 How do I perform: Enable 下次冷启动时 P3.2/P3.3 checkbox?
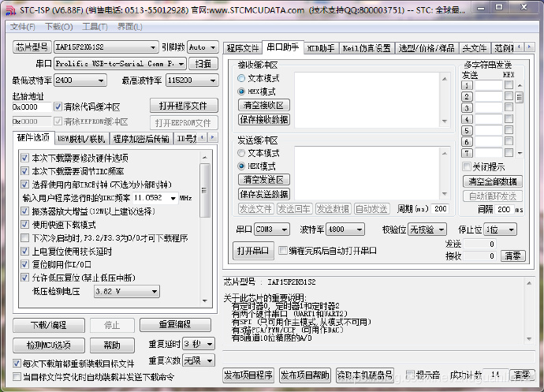24,238
